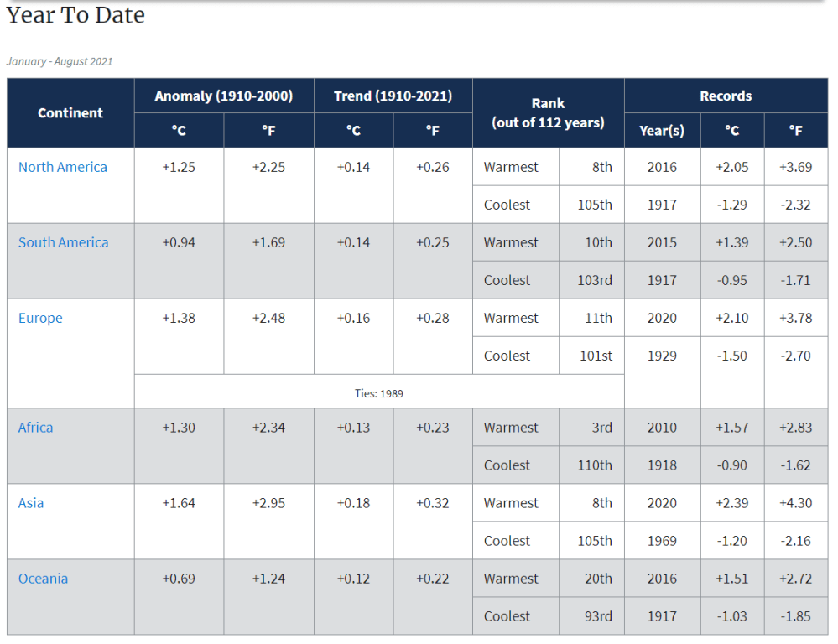Click the Year To Date heading

[75, 15]
